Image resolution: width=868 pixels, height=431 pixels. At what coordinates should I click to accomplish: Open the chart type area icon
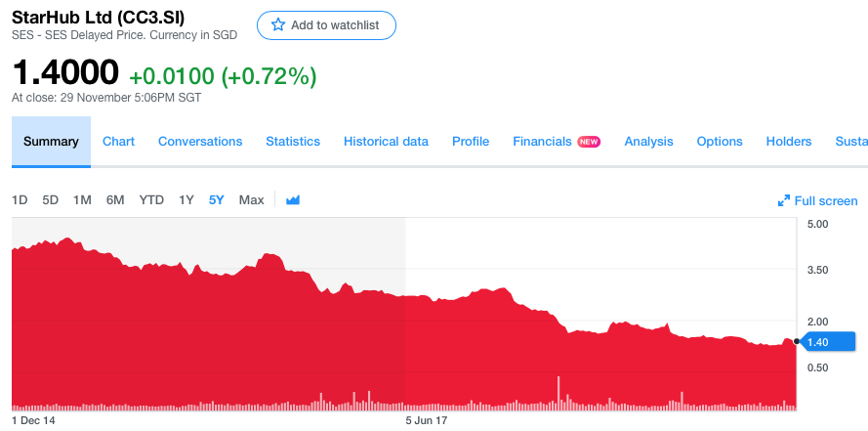(x=293, y=200)
